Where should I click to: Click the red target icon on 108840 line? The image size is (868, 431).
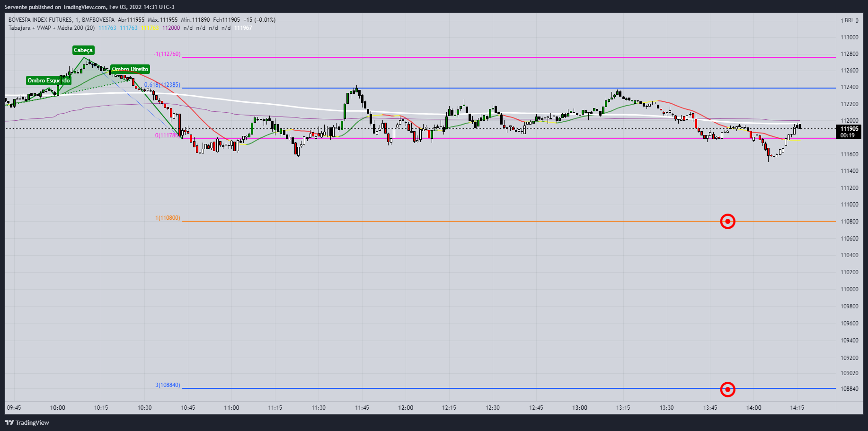click(728, 389)
